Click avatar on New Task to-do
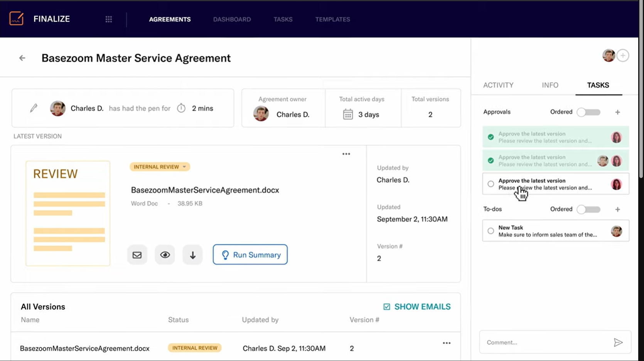 click(617, 231)
